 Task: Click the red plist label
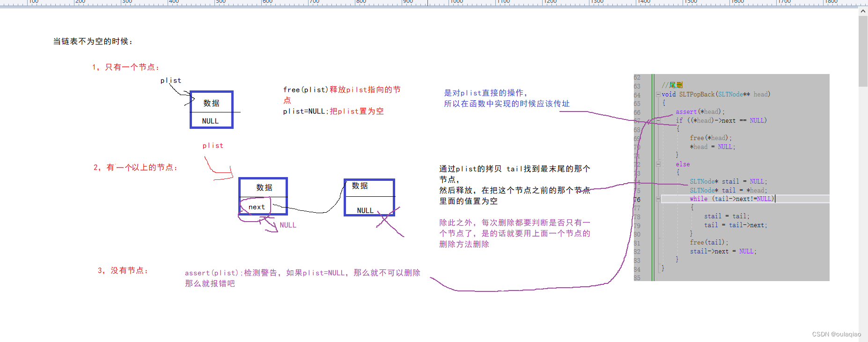(213, 146)
